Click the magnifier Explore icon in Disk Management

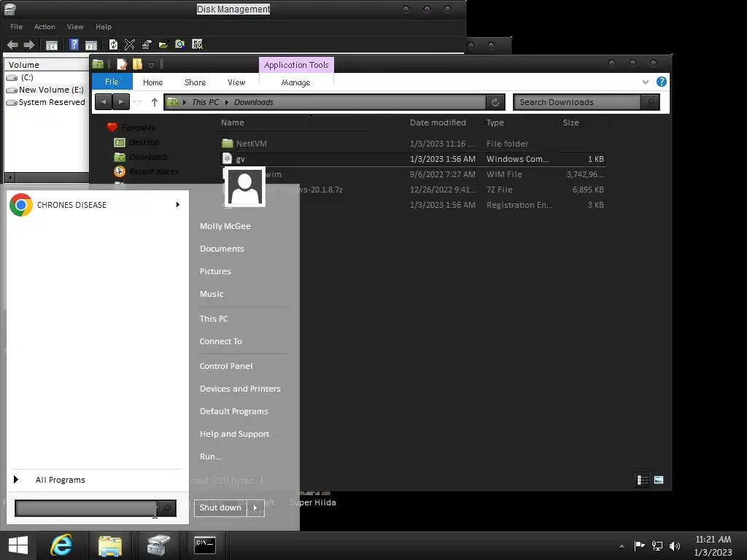180,44
